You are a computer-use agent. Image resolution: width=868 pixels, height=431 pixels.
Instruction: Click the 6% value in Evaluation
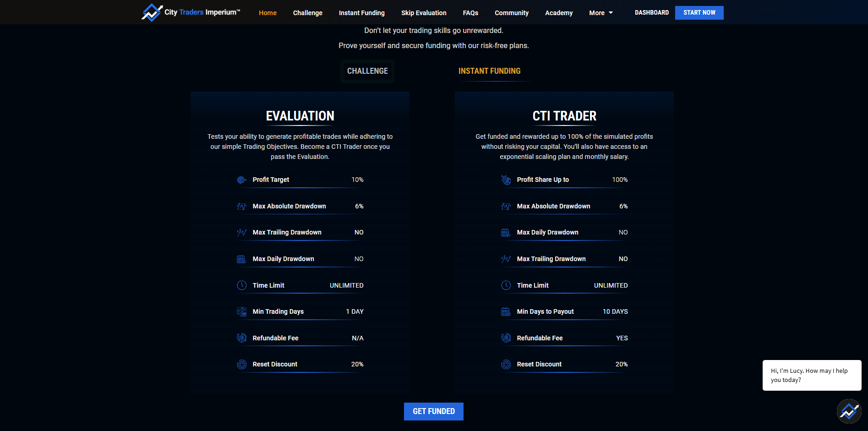coord(359,206)
